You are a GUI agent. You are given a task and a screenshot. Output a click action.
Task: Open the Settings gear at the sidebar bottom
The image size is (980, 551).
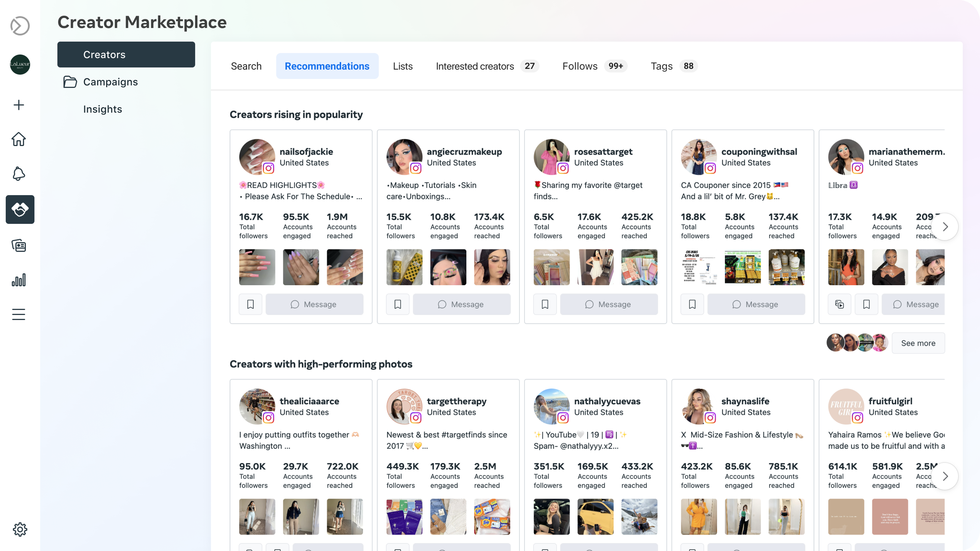pyautogui.click(x=20, y=529)
